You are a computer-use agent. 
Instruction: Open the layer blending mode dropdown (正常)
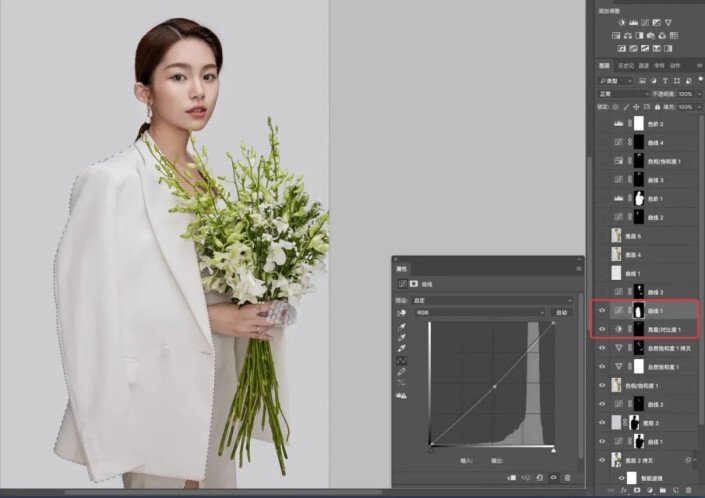(622, 93)
